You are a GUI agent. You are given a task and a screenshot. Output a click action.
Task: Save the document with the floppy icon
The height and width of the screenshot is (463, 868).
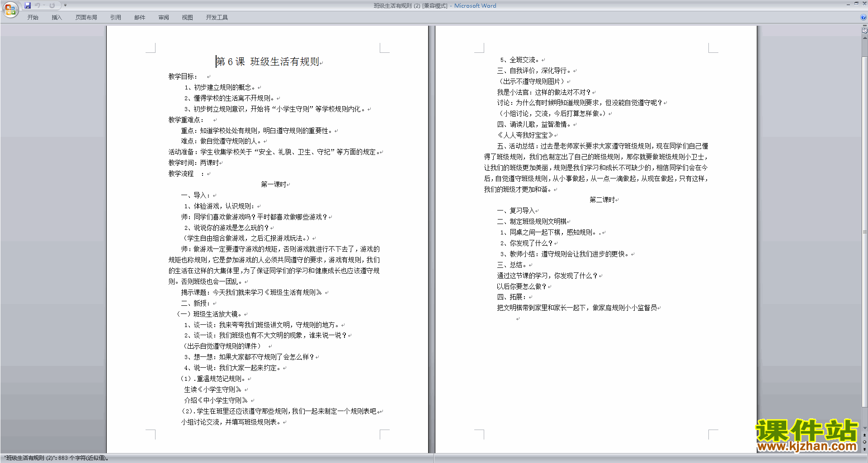(28, 5)
